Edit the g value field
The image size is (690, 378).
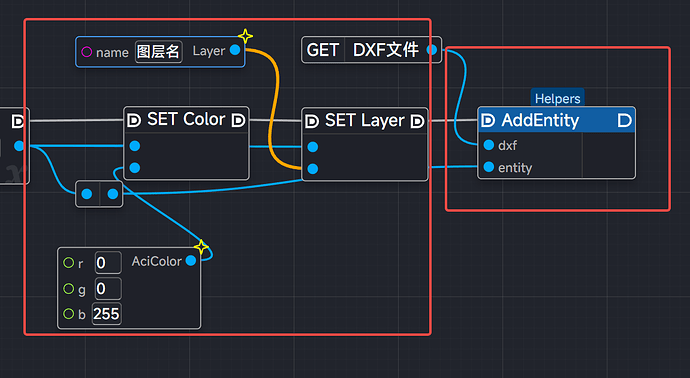108,289
